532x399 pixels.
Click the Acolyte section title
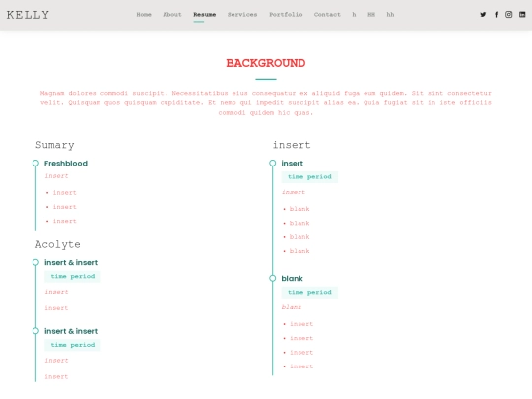(58, 244)
